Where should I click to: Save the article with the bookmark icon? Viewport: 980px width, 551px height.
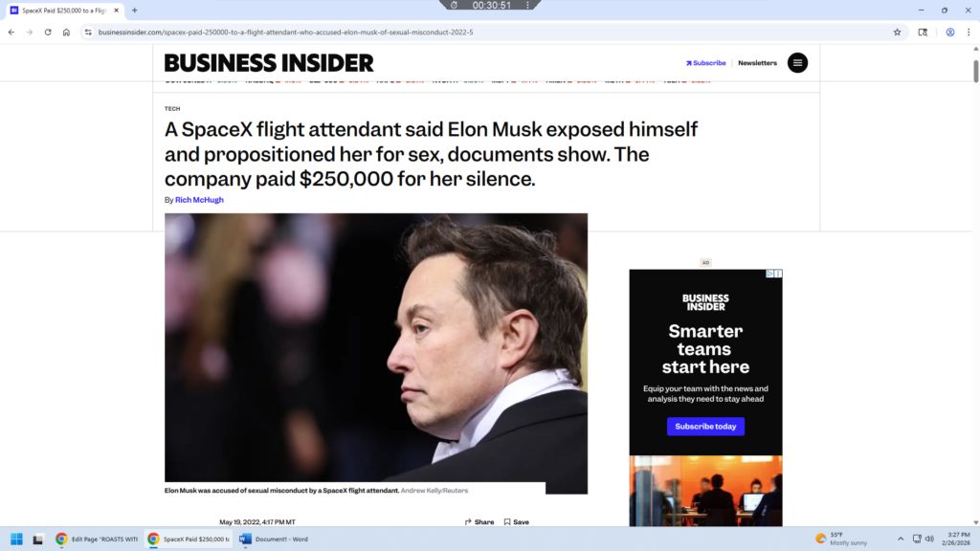(507, 521)
